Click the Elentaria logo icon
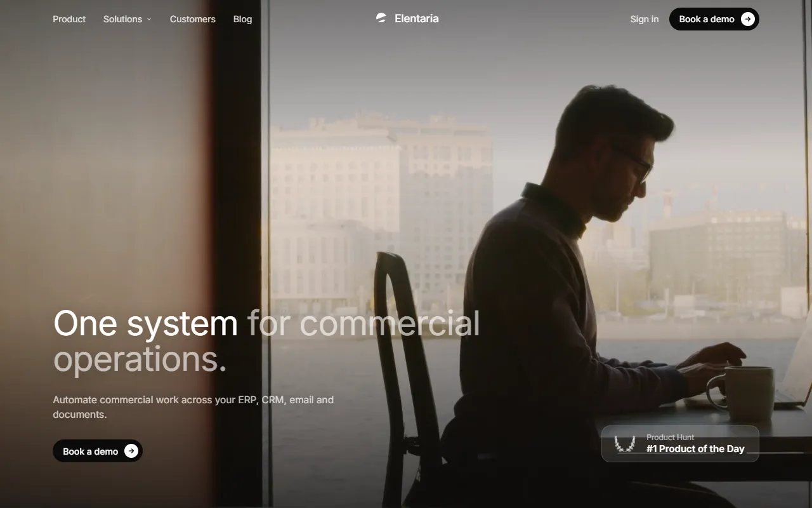 [381, 18]
